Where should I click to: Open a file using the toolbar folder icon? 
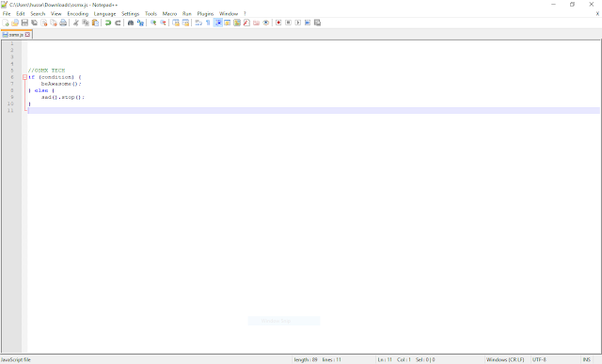tap(15, 23)
